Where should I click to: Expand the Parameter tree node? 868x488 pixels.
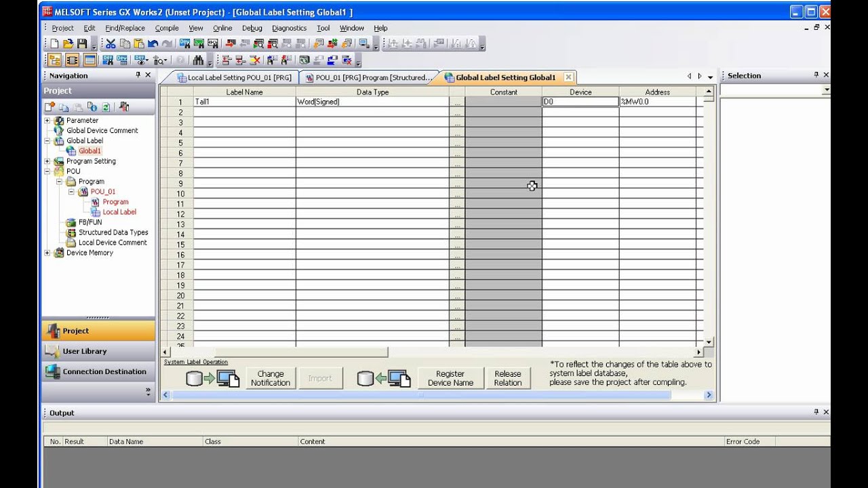coord(47,121)
